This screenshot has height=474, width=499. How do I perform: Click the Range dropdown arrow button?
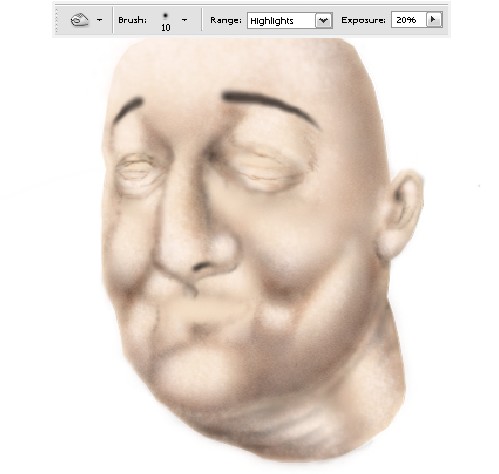click(x=323, y=21)
